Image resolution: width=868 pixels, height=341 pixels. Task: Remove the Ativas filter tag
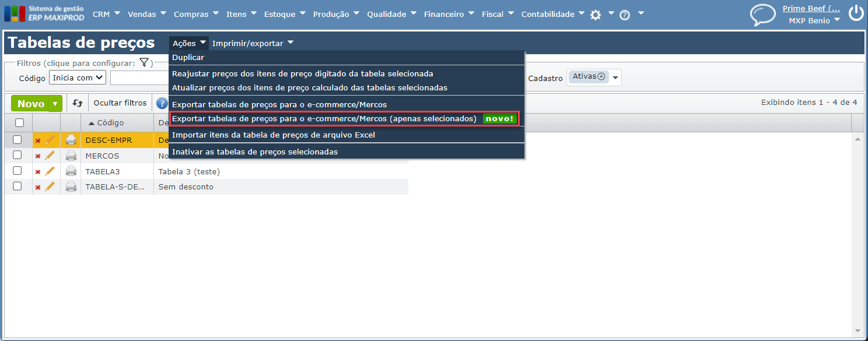click(x=601, y=76)
